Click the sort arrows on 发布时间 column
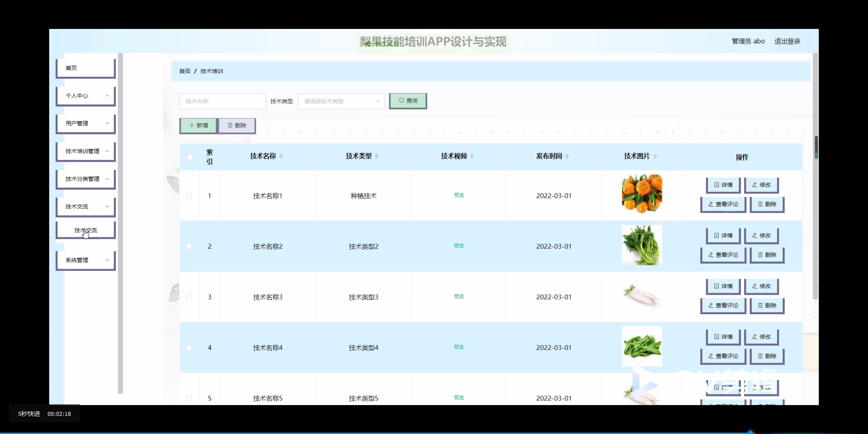 567,156
